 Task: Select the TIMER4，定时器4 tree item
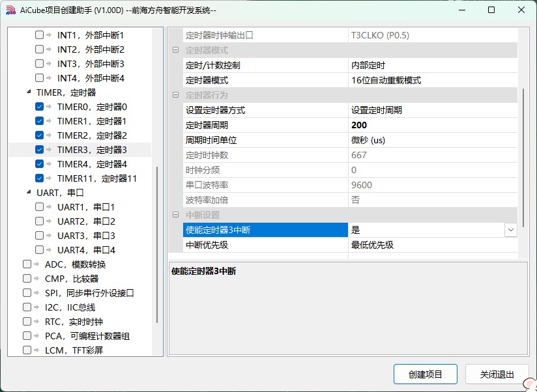pyautogui.click(x=92, y=164)
